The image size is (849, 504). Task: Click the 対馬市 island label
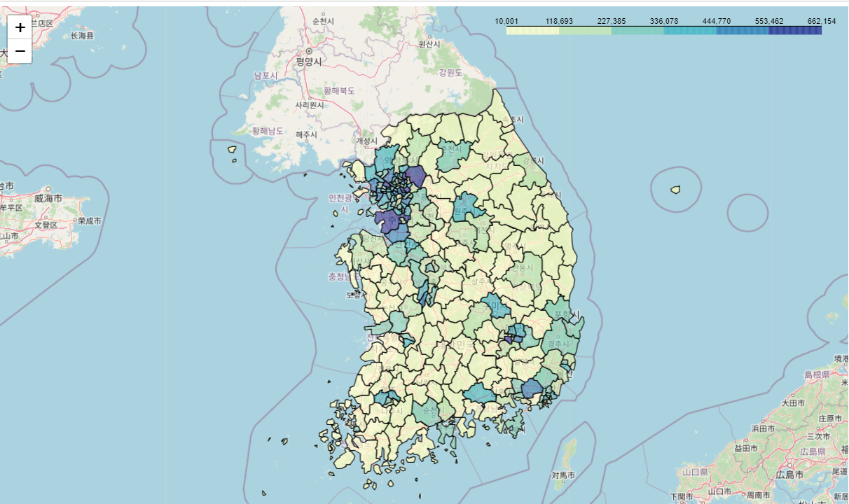[563, 475]
